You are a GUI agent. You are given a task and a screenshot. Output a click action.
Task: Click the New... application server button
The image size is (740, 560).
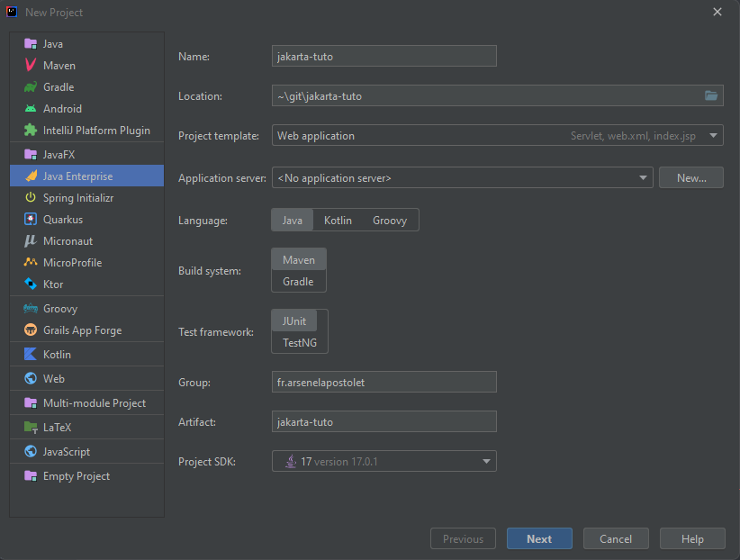pyautogui.click(x=690, y=178)
